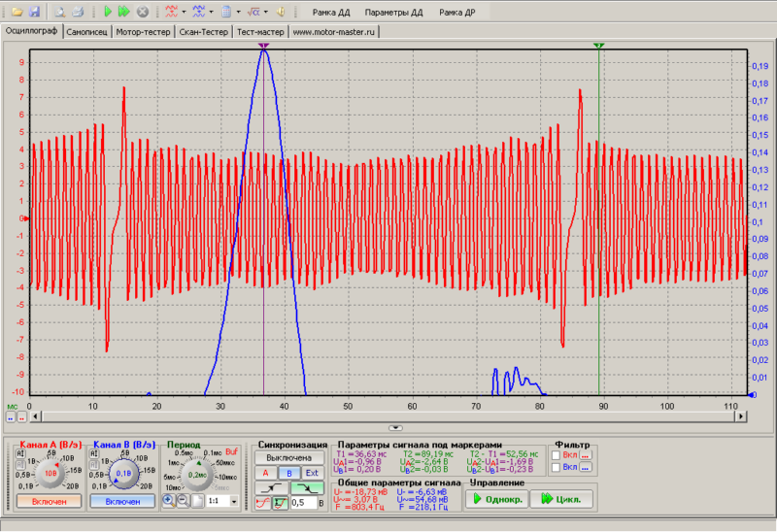Click the blue dotted button below graph
The image size is (777, 532).
point(11,417)
